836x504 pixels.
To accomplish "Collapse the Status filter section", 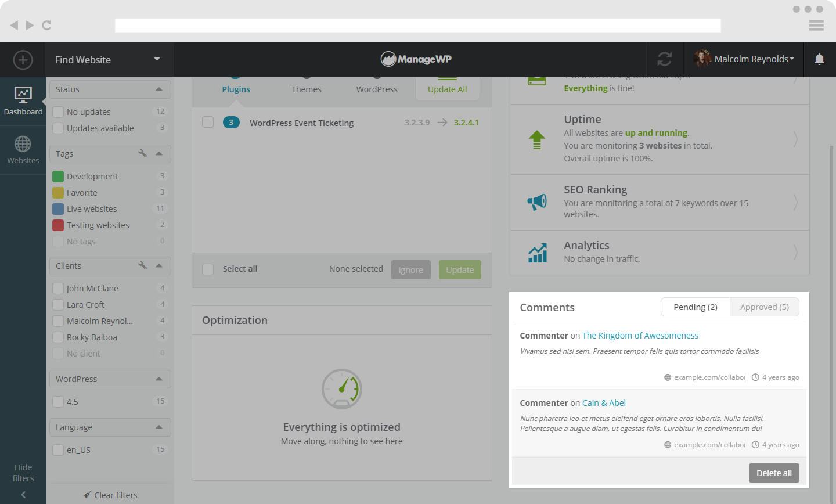I will [159, 89].
